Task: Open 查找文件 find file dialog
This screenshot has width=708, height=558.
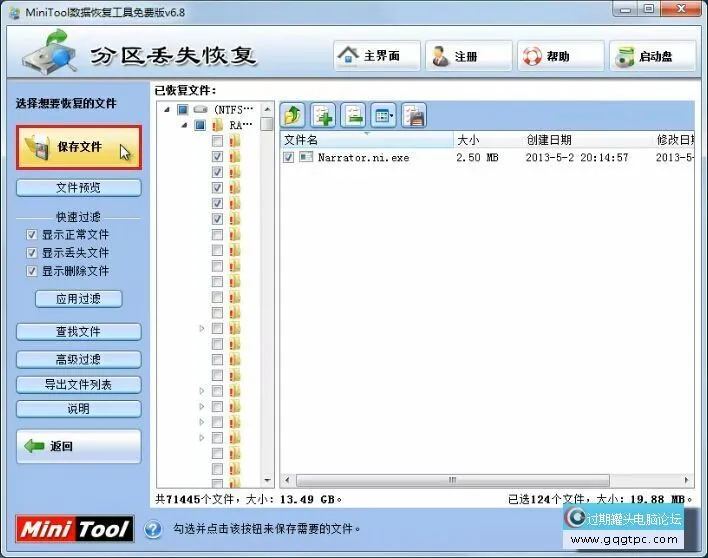Action: pos(79,332)
